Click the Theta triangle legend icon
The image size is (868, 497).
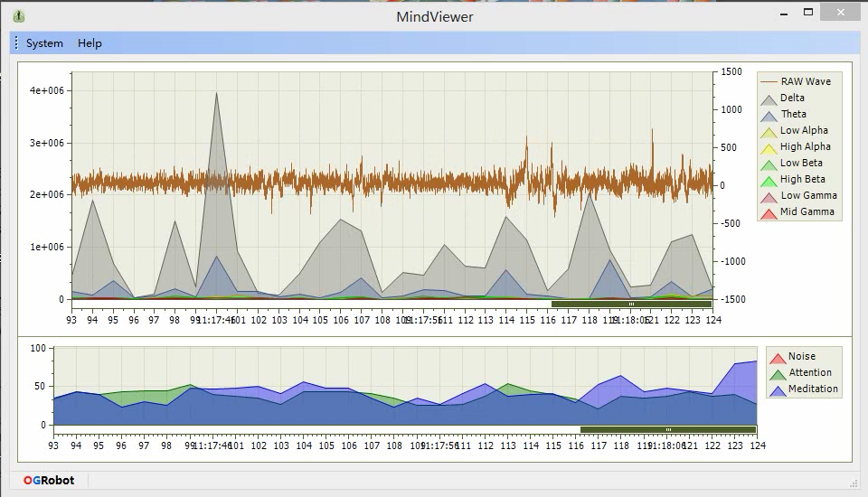coord(769,117)
